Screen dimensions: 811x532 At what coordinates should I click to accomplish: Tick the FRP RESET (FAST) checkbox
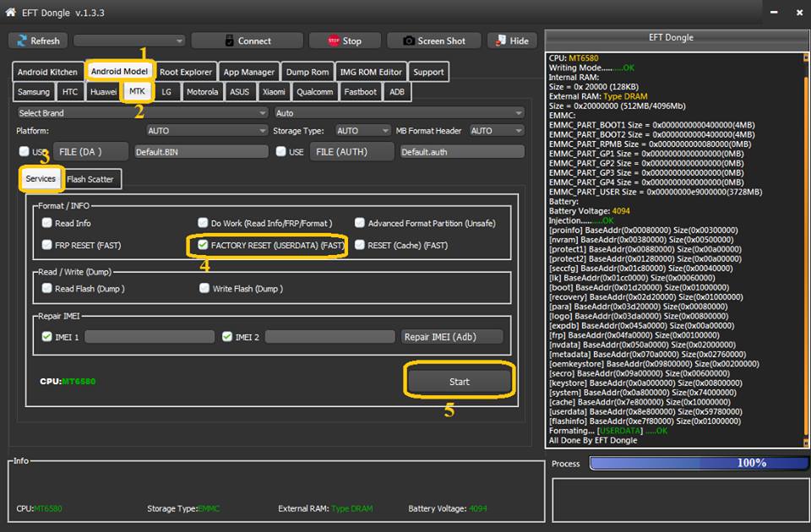click(x=47, y=245)
